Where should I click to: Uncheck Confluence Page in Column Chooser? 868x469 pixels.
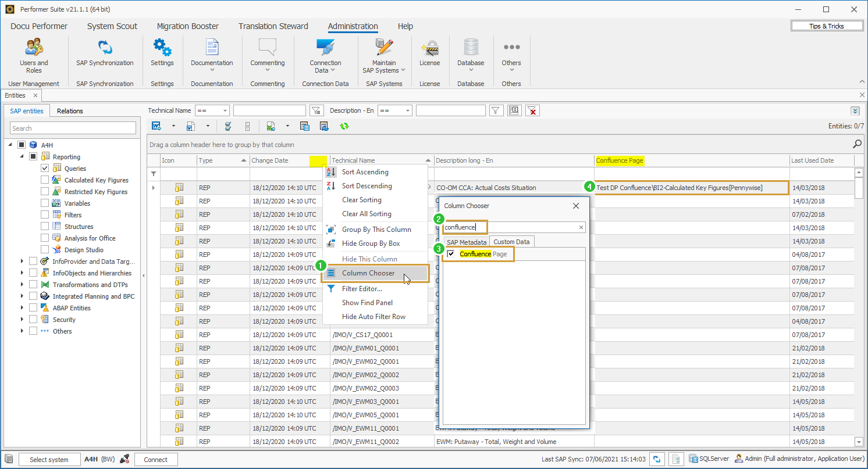click(x=451, y=254)
